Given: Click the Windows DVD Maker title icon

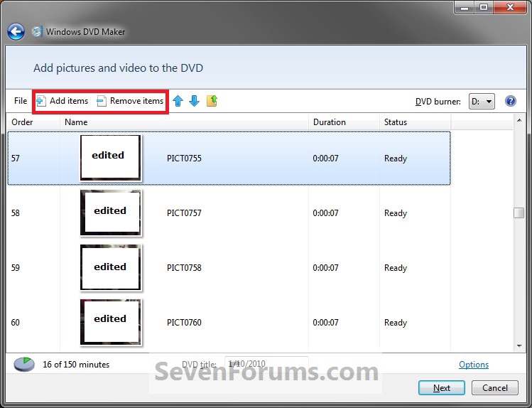Looking at the screenshot, I should tap(37, 31).
